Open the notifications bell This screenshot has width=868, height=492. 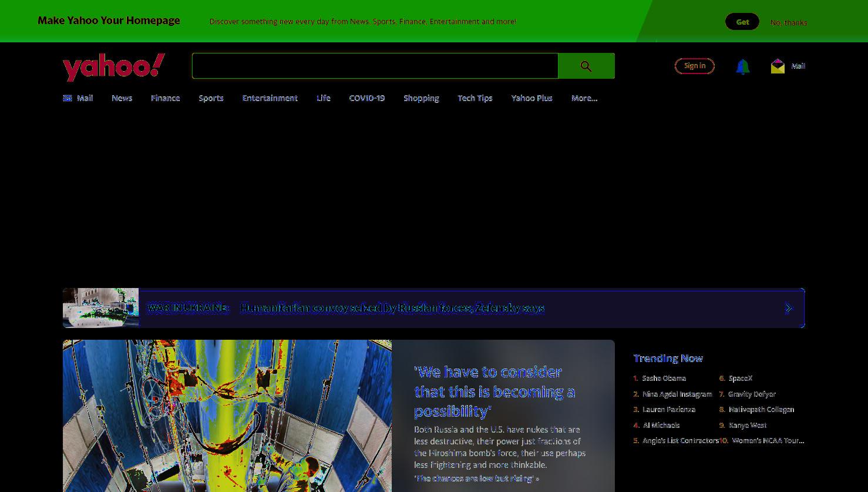pos(742,66)
